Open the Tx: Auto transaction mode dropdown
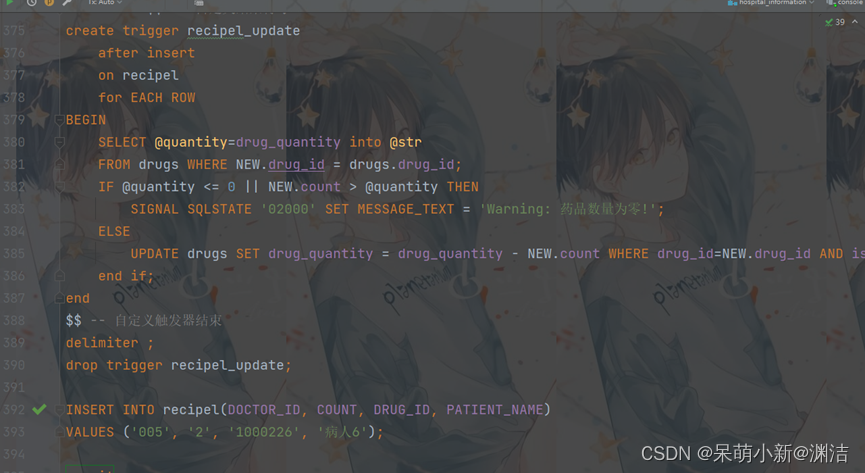865x473 pixels. pyautogui.click(x=105, y=2)
